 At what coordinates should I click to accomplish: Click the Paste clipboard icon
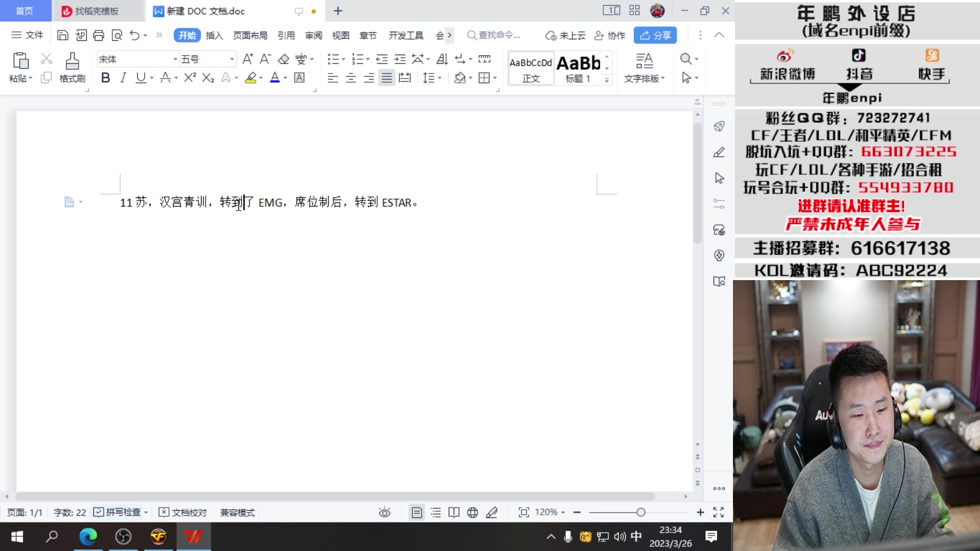[20, 61]
